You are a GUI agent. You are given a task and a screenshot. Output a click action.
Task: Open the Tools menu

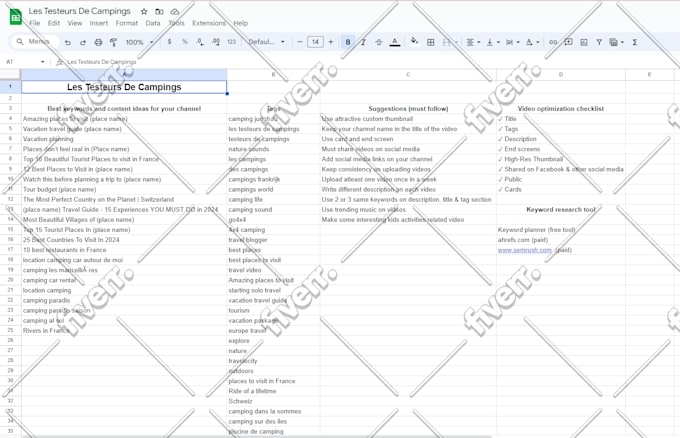tap(176, 23)
